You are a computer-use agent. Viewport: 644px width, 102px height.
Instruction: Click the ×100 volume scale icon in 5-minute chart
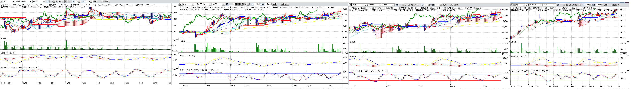(175, 50)
